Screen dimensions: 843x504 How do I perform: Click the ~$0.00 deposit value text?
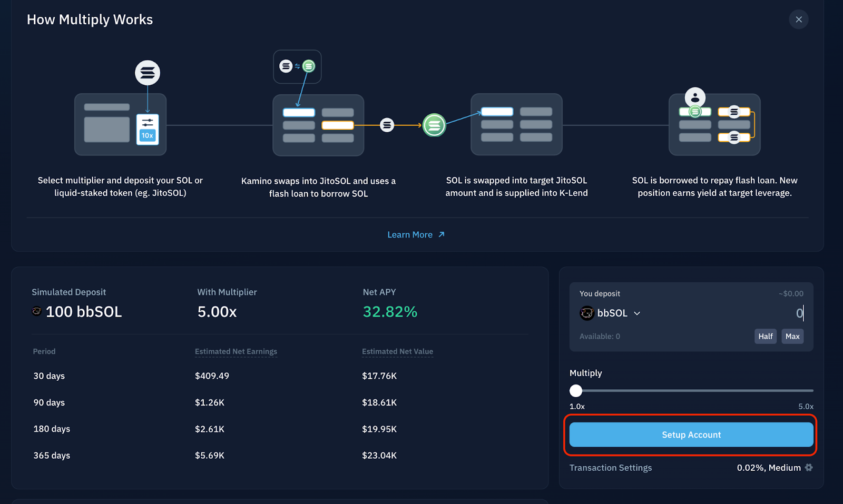(x=791, y=293)
